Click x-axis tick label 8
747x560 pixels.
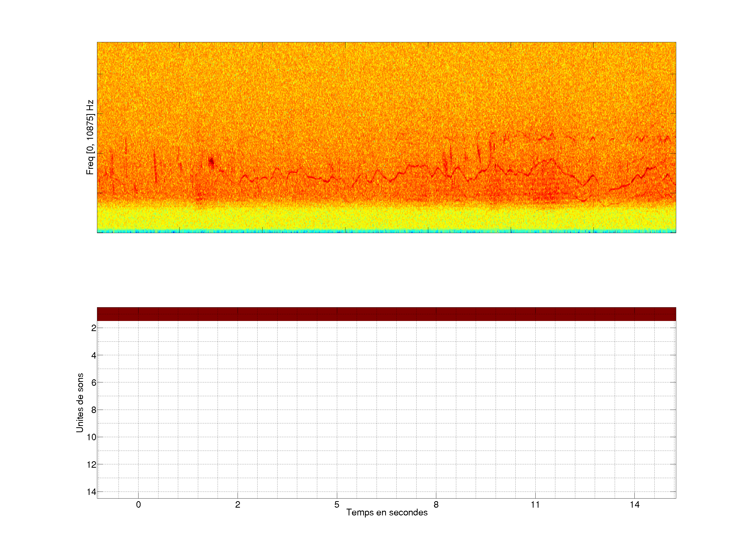[x=436, y=505]
